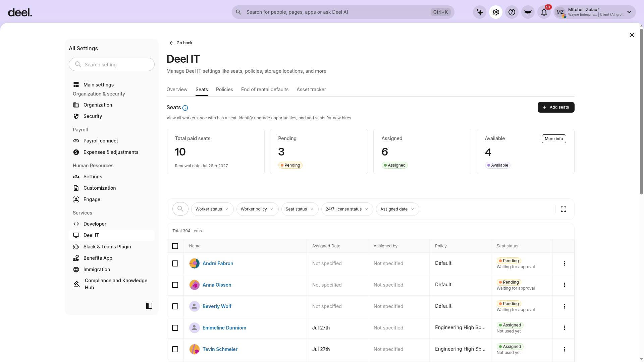Viewport: 644px width, 362px height.
Task: Check the box for Emmeline Dunniom
Action: 175,328
